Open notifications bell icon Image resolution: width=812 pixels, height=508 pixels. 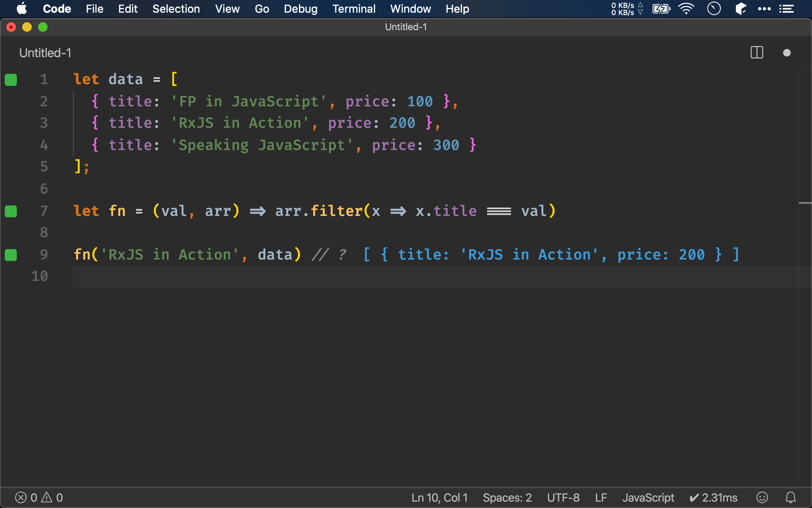pyautogui.click(x=791, y=498)
